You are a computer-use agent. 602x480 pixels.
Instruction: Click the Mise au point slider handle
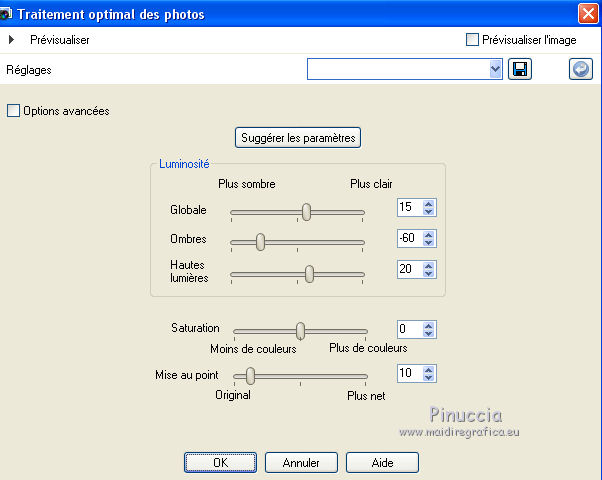(x=250, y=375)
